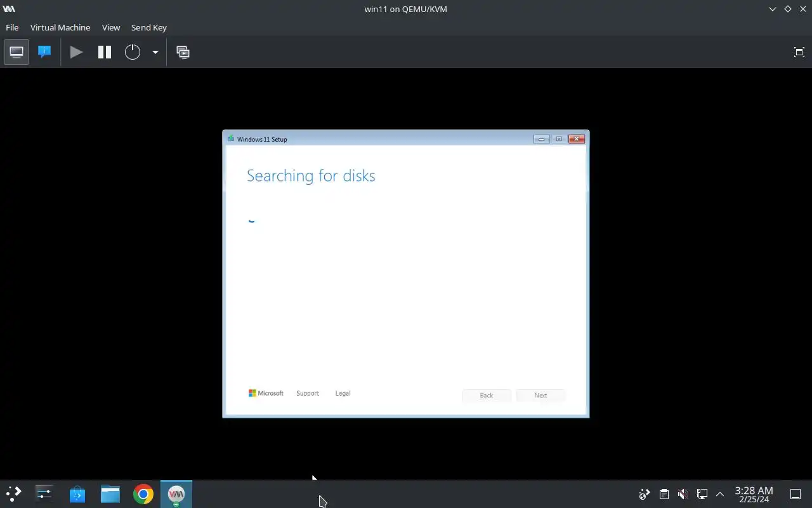Open the shutdown options dropdown arrow
Screen dimensions: 812x508
tap(155, 52)
